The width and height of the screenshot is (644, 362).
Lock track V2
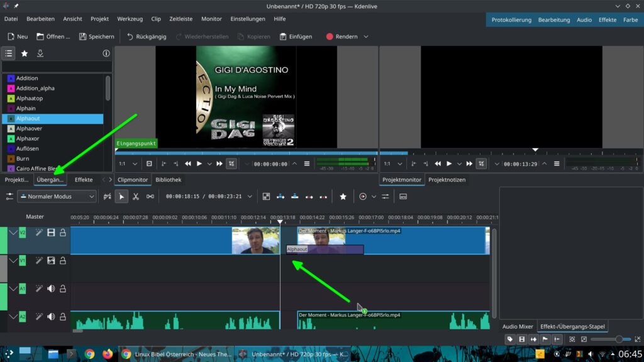(63, 233)
